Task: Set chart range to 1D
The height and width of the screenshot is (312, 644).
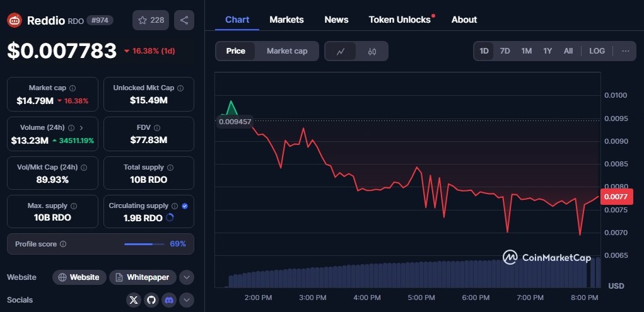Action: click(x=484, y=51)
